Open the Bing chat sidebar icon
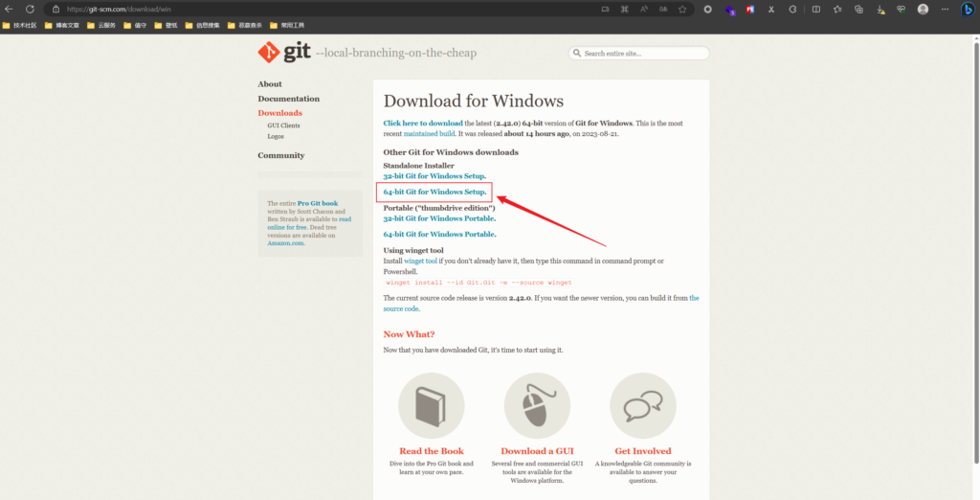Screen dimensions: 980x500 [x=968, y=10]
